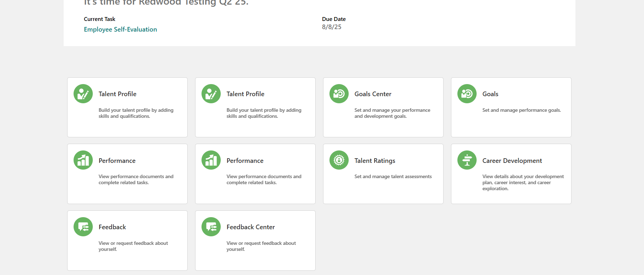The width and height of the screenshot is (644, 275).
Task: Click the due date value 8/8/25
Action: click(332, 27)
